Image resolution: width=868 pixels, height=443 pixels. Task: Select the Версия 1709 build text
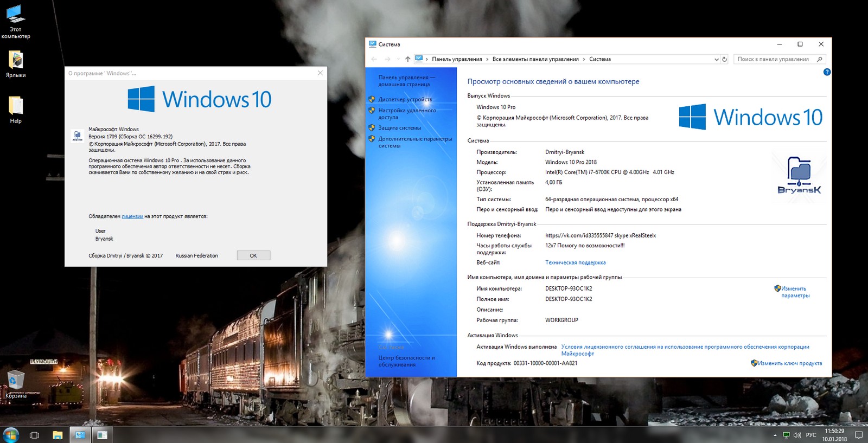pyautogui.click(x=131, y=137)
